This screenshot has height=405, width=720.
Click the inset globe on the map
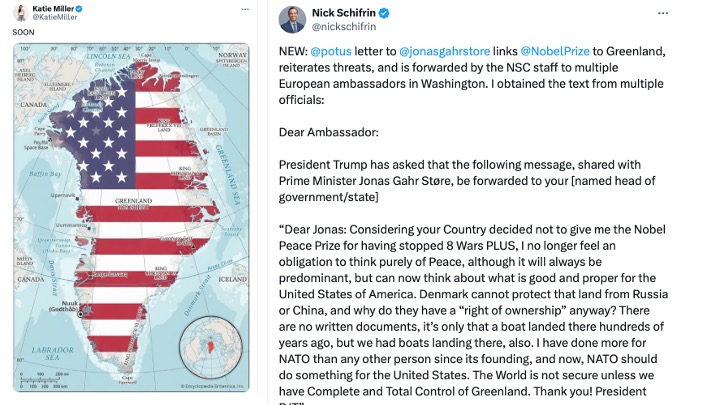pos(210,345)
